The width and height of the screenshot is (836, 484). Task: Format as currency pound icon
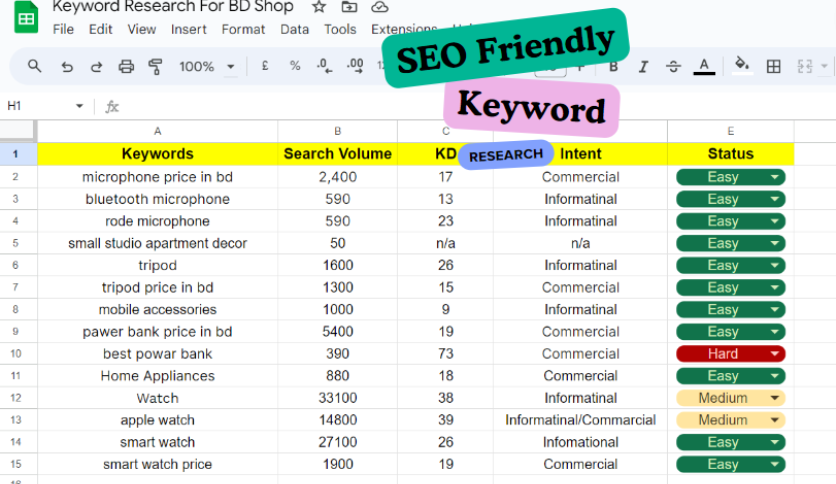tap(264, 66)
